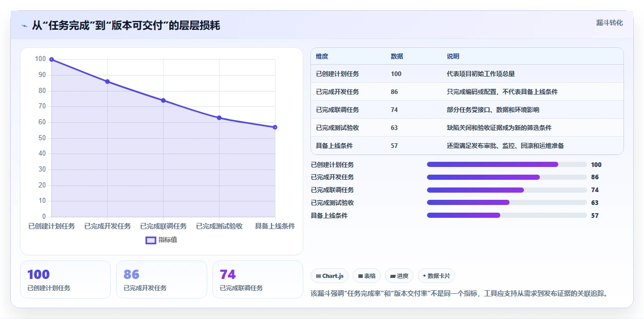Click the icon in the 表格 tag
This screenshot has height=319, width=644.
360,276
